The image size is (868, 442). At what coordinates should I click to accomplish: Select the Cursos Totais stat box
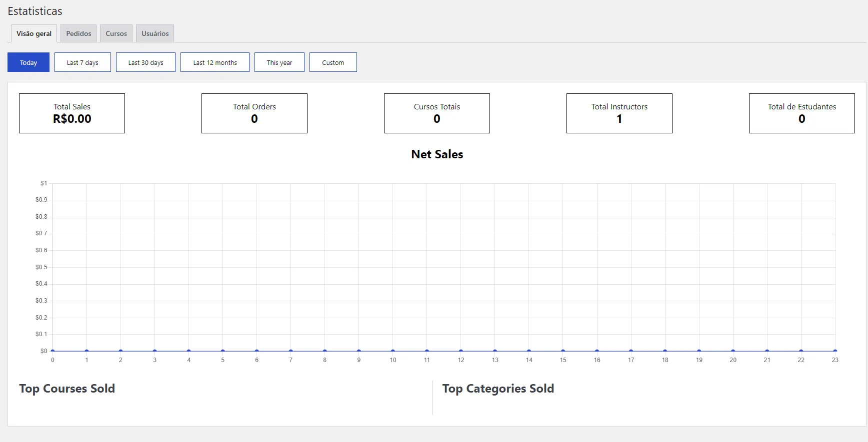coord(437,113)
